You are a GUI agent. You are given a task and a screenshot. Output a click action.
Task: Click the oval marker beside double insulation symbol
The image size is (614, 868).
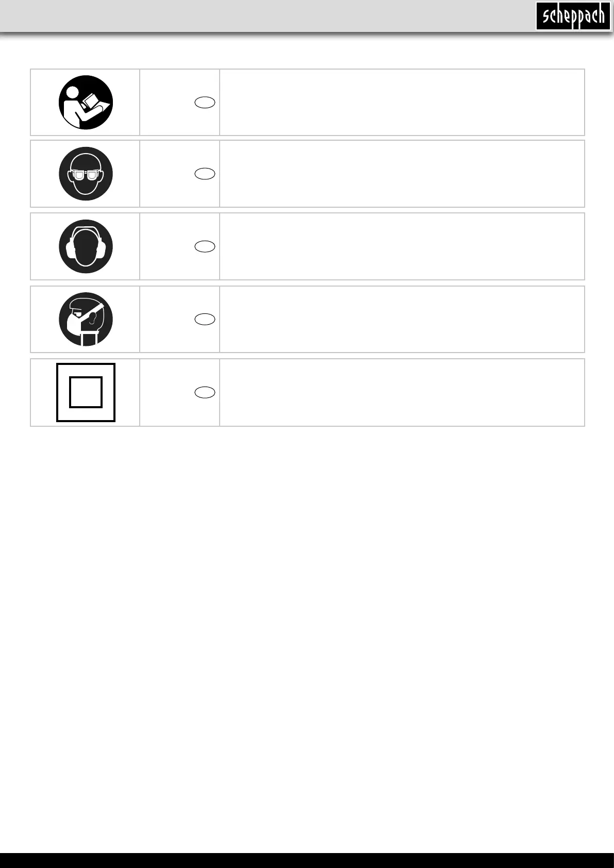click(x=205, y=392)
